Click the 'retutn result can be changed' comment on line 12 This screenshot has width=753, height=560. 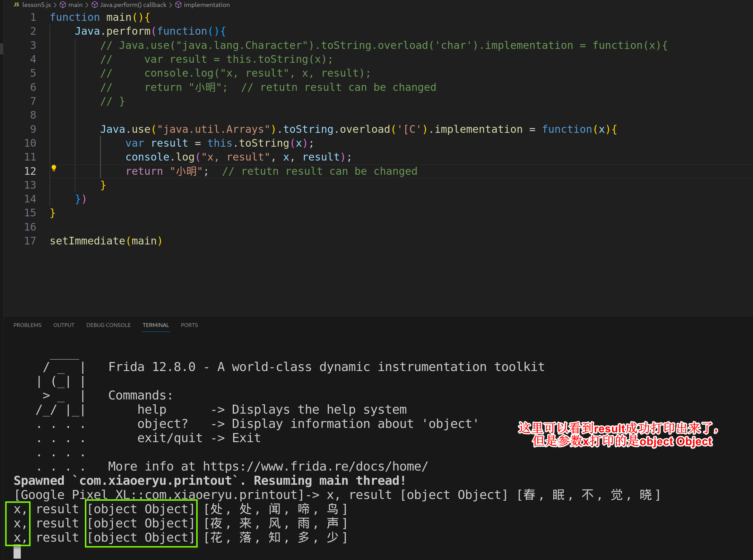point(320,171)
